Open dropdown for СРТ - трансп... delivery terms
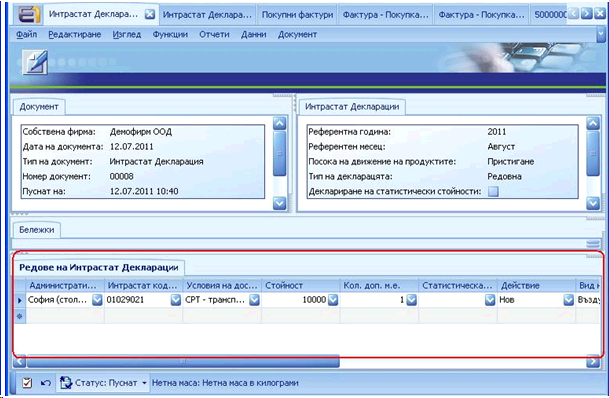Screen dimensions: 609x398 254,300
